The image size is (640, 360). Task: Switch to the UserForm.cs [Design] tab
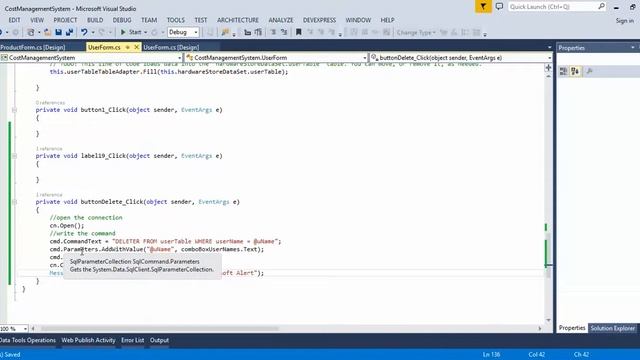pos(171,47)
